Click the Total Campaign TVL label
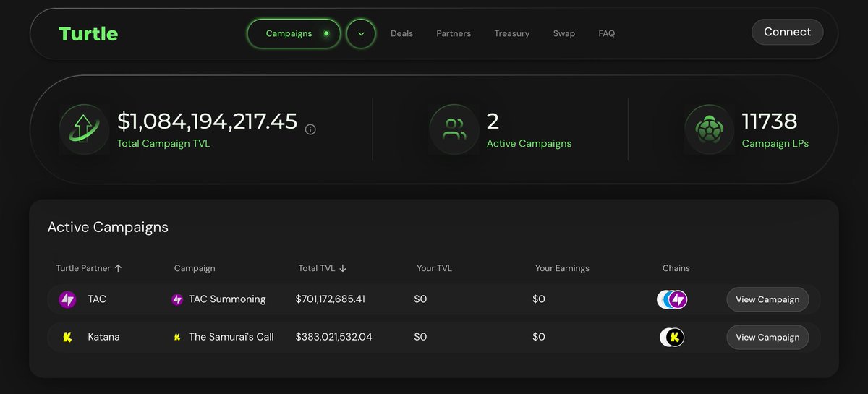 pos(163,144)
